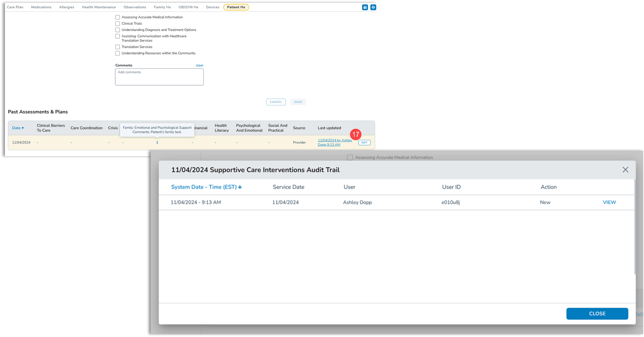Check Understanding Diagnosis and Treatment Options
This screenshot has width=644, height=337.
(x=117, y=30)
